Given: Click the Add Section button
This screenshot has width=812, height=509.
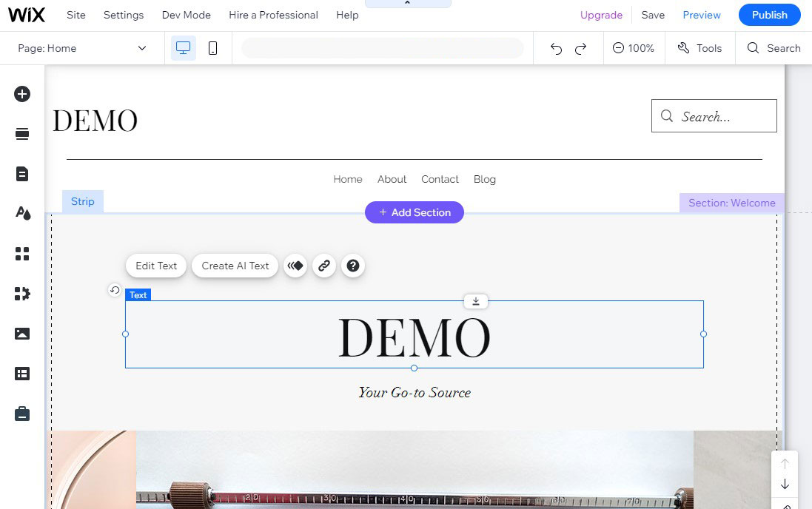Looking at the screenshot, I should click(x=414, y=212).
